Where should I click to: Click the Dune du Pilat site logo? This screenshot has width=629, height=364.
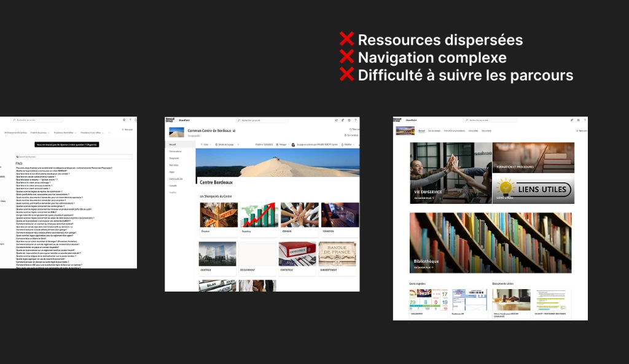coord(176,133)
